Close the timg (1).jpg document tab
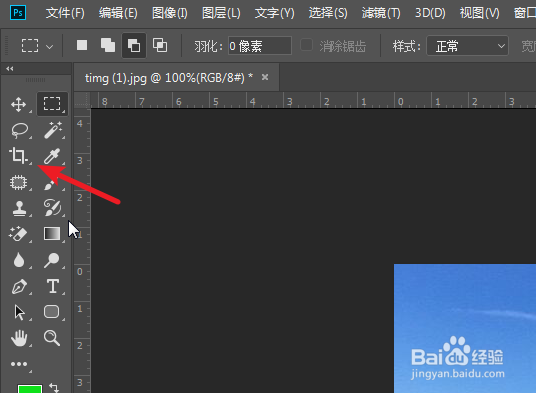536x393 pixels. [265, 77]
